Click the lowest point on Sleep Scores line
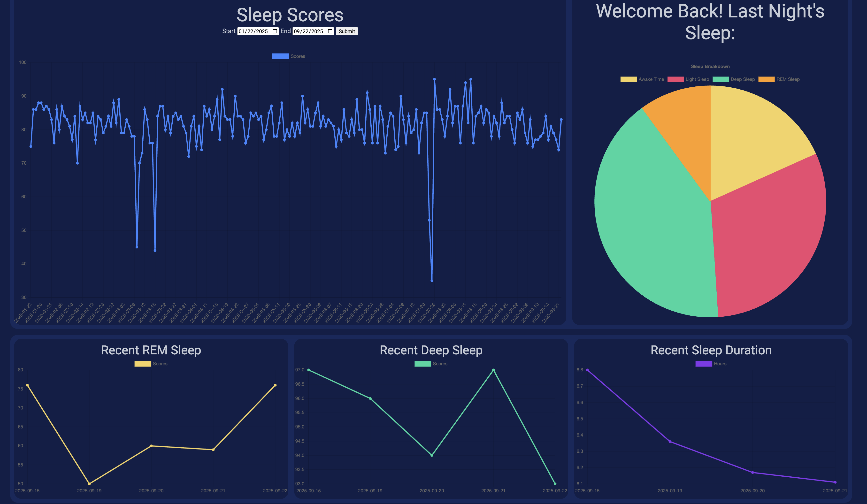 pyautogui.click(x=432, y=281)
